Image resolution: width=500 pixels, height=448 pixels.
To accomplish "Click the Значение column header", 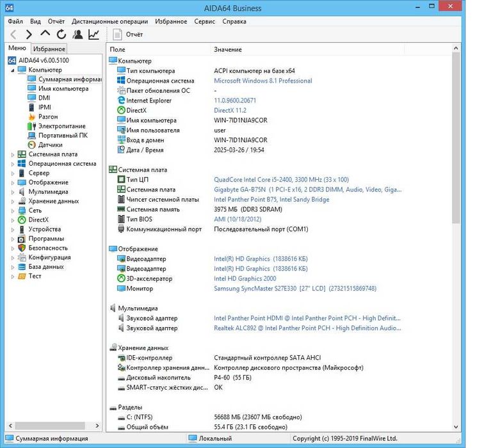I will coord(308,49).
